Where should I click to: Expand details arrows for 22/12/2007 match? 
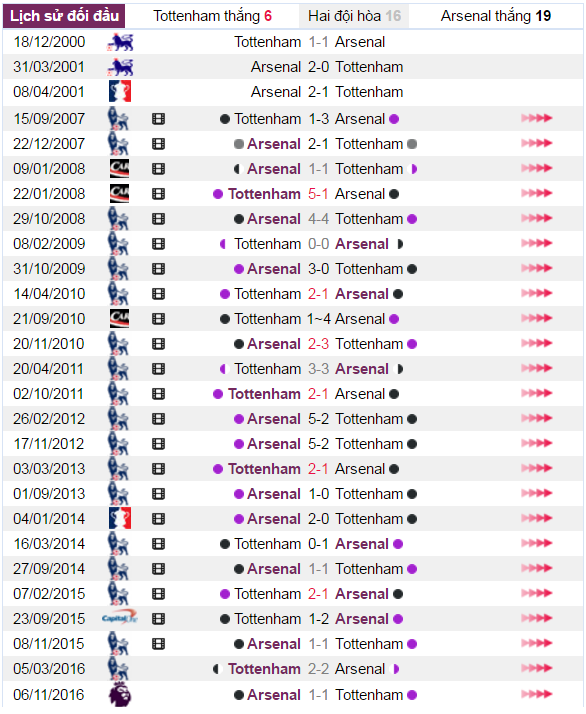537,143
